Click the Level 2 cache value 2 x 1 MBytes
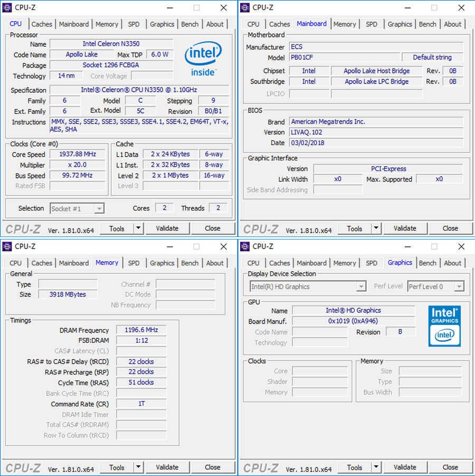475x476 pixels. 170,175
